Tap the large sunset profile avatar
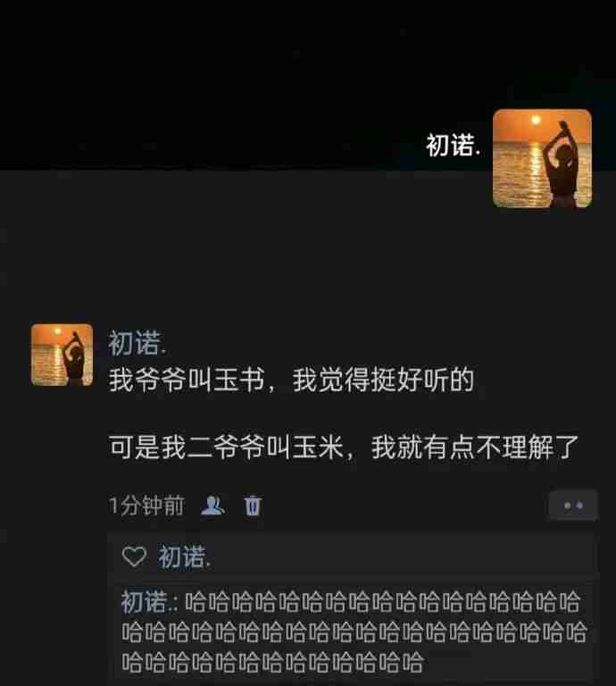Image resolution: width=616 pixels, height=686 pixels. point(542,158)
